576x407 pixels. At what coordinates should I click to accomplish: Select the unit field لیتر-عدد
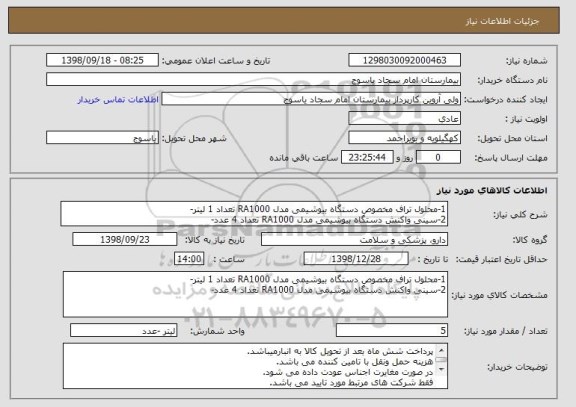(x=124, y=331)
